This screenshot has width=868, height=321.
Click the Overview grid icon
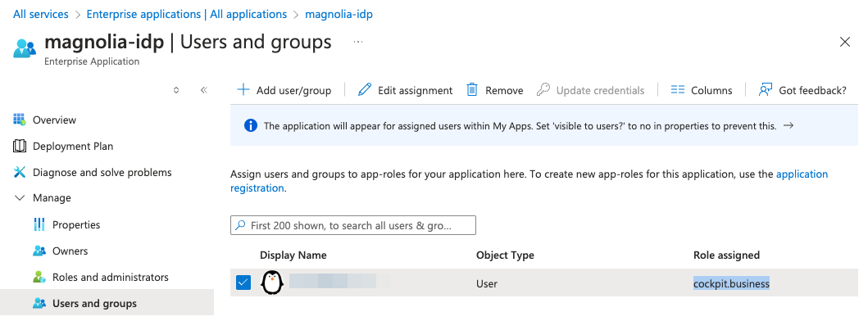pos(20,120)
